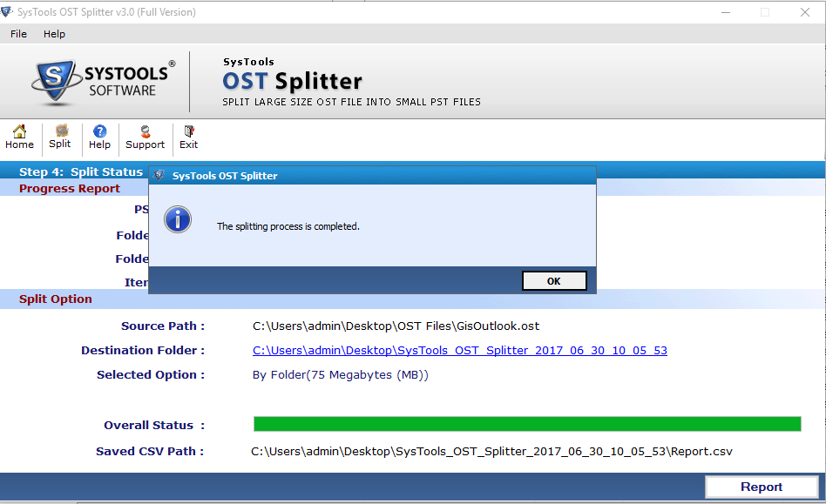Click the 'By Folder(75 Megabytes (MB))' text
Image resolution: width=826 pixels, height=504 pixels.
(x=341, y=374)
